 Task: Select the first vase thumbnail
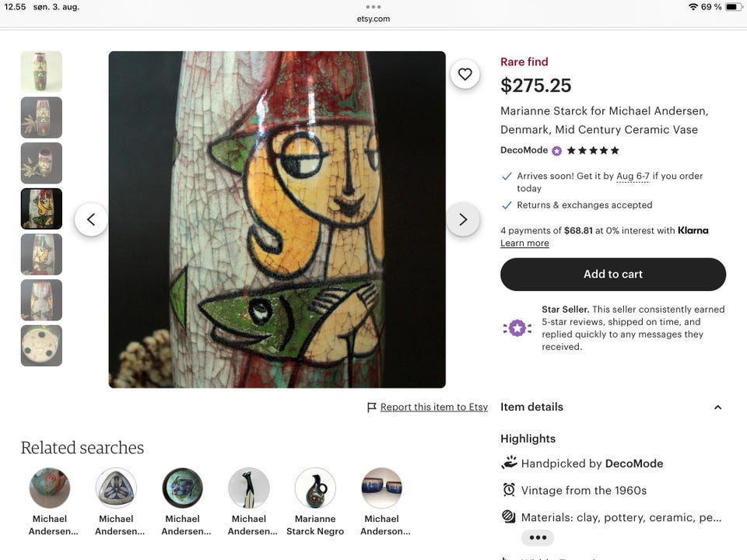[x=41, y=72]
